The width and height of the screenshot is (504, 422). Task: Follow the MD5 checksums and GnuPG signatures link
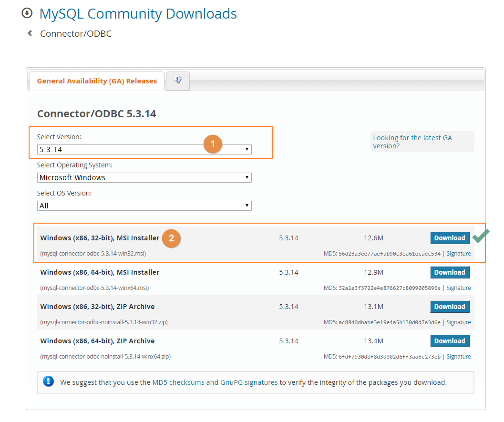pos(215,382)
